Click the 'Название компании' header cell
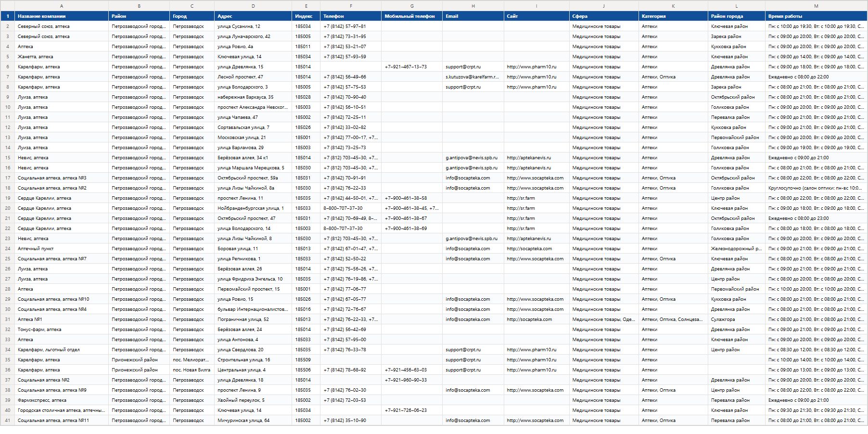The width and height of the screenshot is (868, 434). pos(62,16)
